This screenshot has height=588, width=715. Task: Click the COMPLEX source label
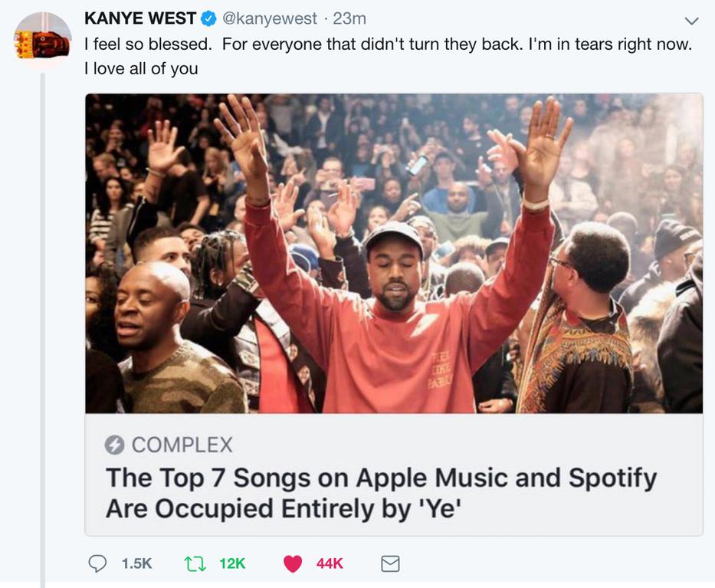click(182, 445)
